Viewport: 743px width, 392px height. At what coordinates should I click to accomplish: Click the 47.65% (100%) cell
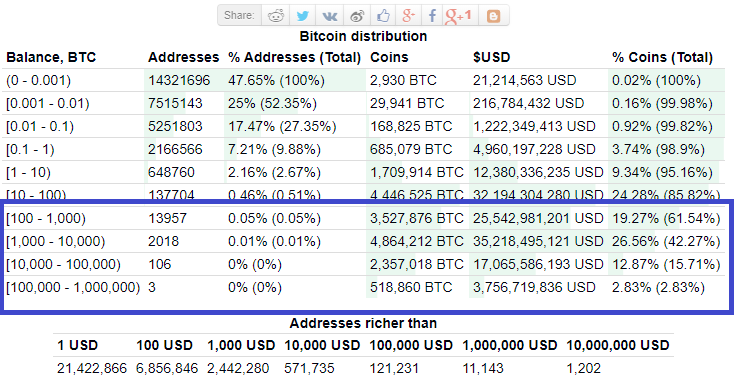tap(276, 81)
